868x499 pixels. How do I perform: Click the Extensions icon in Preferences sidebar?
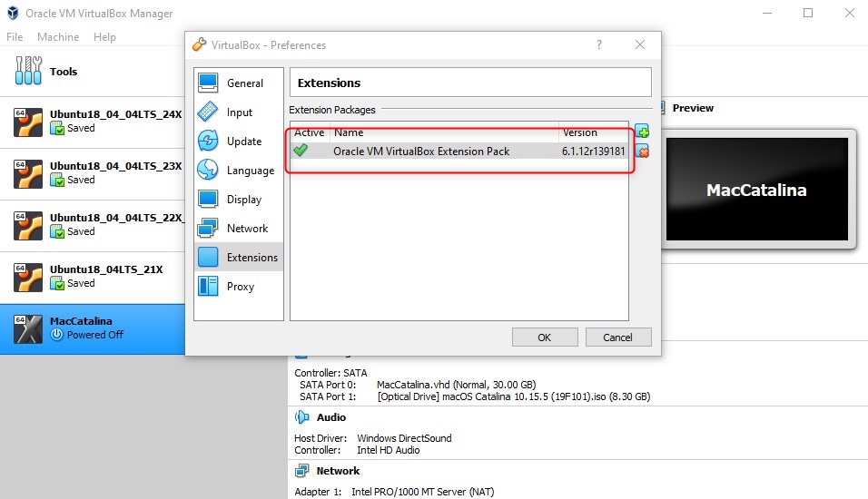[208, 257]
